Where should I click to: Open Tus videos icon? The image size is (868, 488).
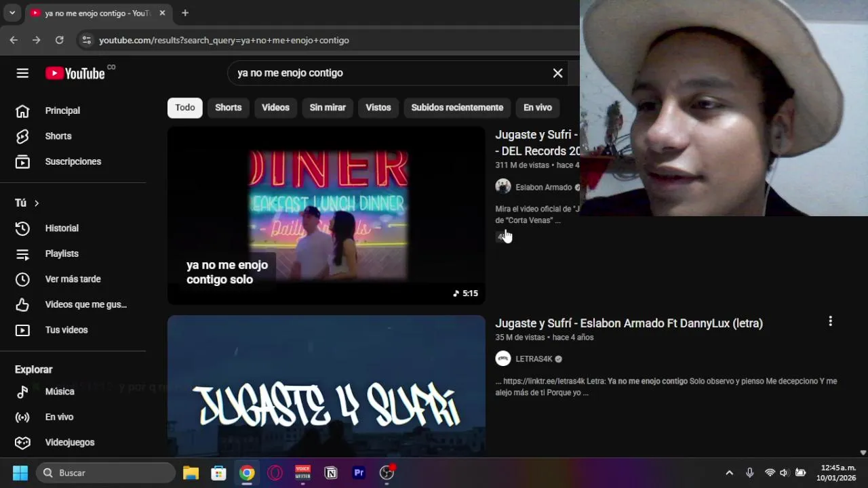pos(22,330)
